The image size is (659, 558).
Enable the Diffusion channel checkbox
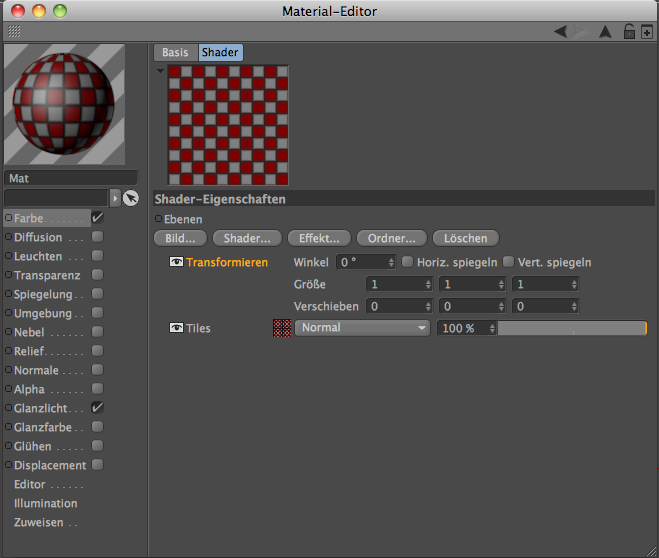(x=97, y=237)
